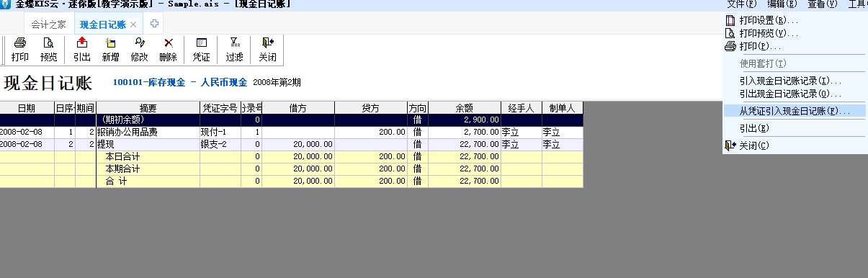Delete entry using the 删除 icon
This screenshot has width=868, height=278.
point(168,50)
